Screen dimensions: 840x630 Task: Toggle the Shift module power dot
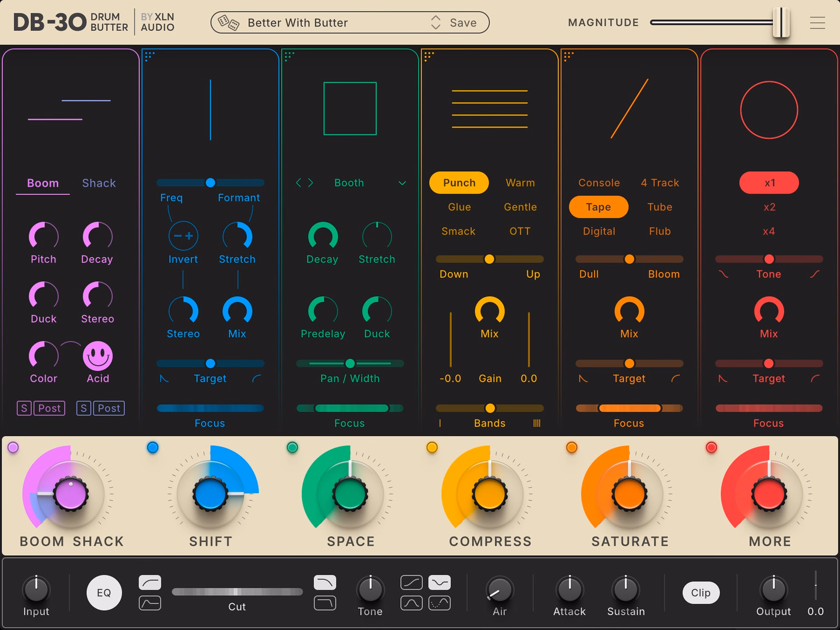click(153, 447)
